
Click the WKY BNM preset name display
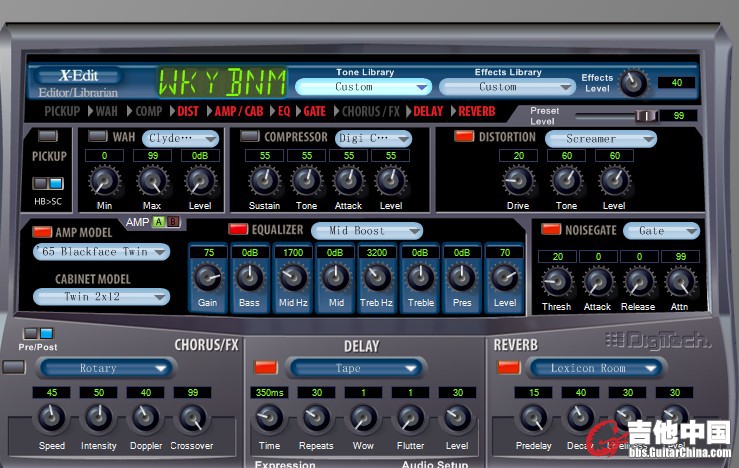pos(222,83)
